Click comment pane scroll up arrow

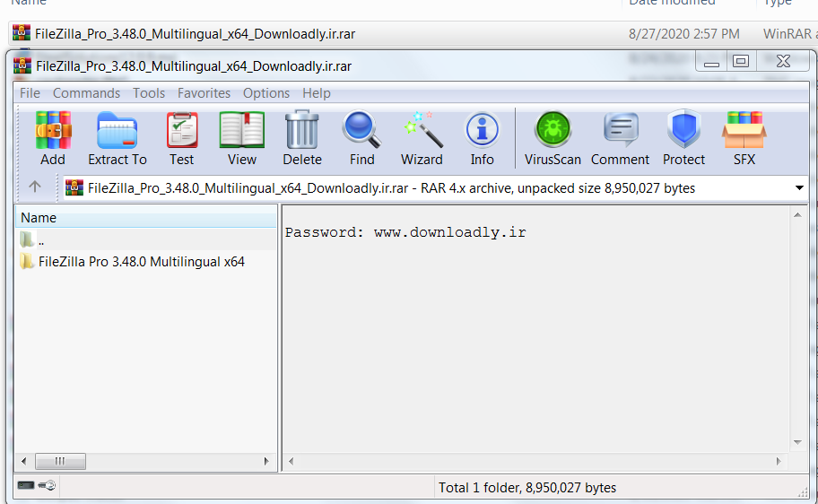[797, 215]
